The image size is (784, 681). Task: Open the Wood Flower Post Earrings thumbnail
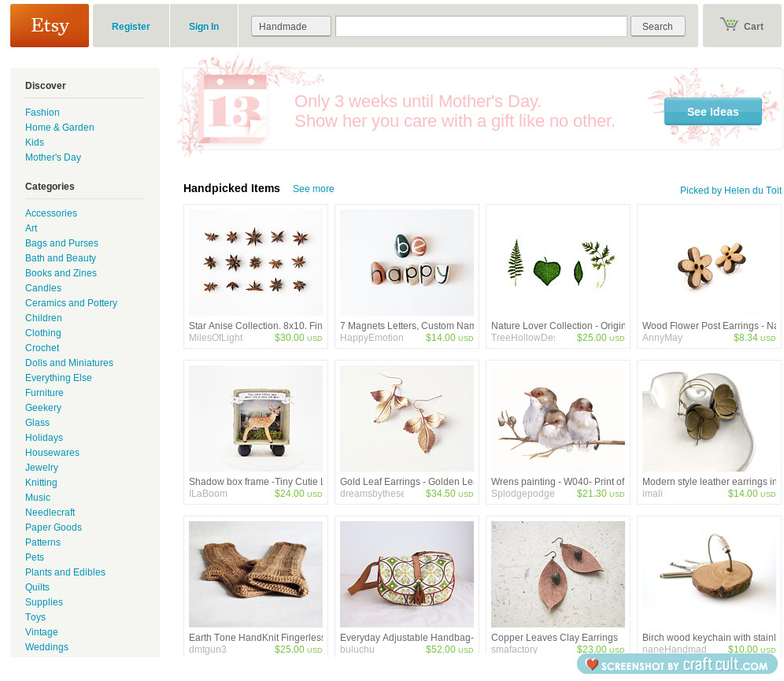[x=709, y=262]
